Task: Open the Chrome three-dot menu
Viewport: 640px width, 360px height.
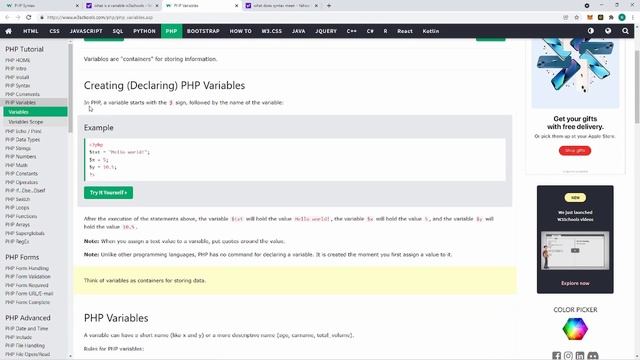Action: click(633, 17)
